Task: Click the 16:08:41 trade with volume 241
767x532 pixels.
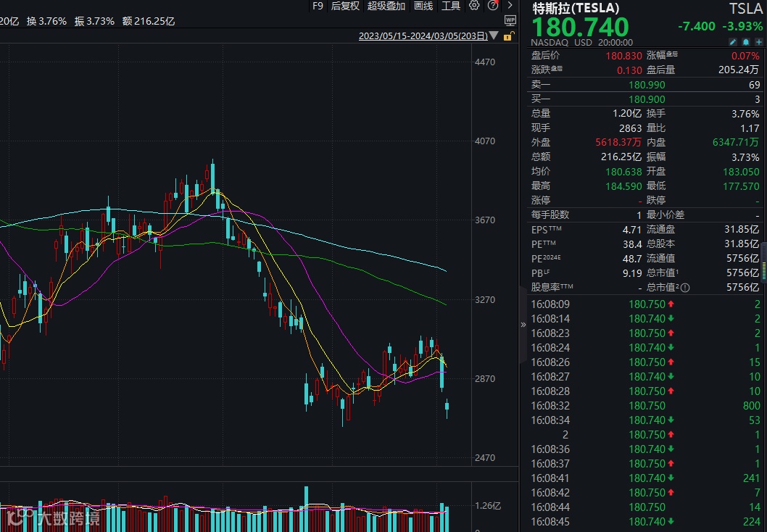Action: pyautogui.click(x=646, y=478)
